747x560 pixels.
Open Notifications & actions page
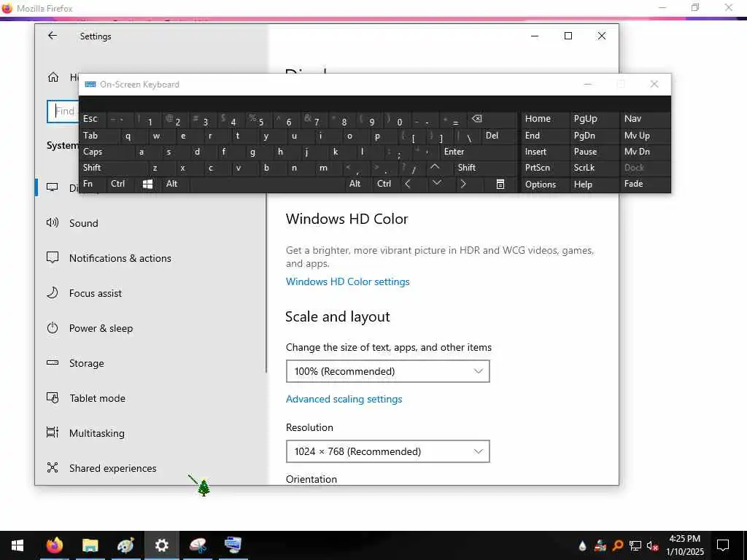pos(120,258)
